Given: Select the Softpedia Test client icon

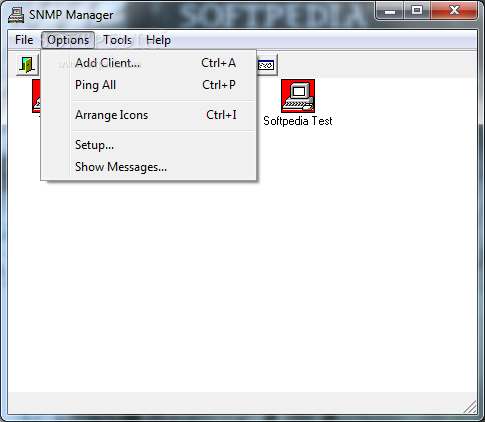Looking at the screenshot, I should [298, 96].
